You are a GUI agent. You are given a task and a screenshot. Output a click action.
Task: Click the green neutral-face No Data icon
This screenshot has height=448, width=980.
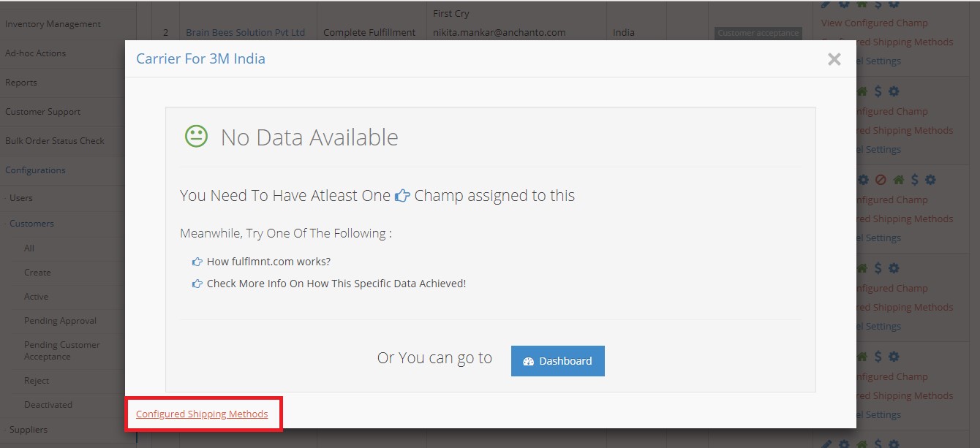tap(196, 136)
